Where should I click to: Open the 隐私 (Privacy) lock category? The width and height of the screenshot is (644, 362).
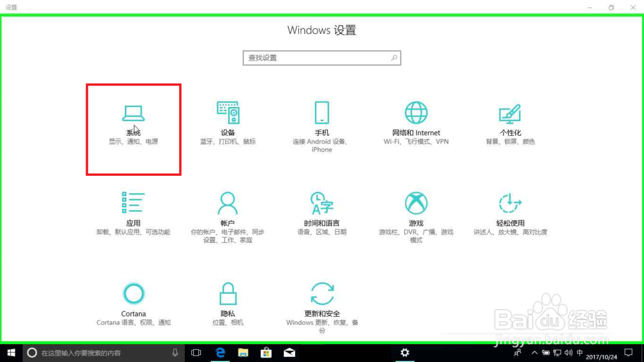tap(227, 305)
